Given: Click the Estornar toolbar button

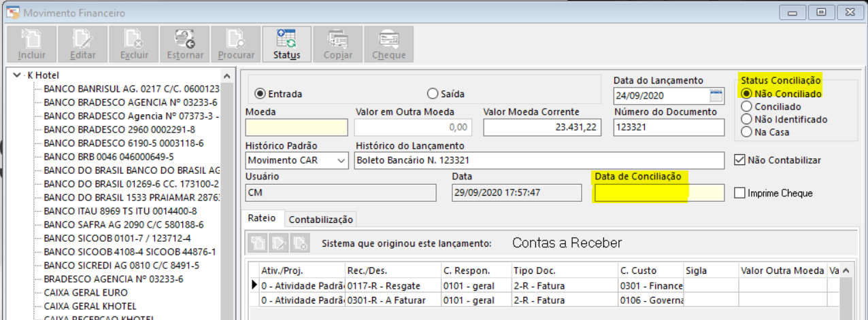Looking at the screenshot, I should point(184,45).
